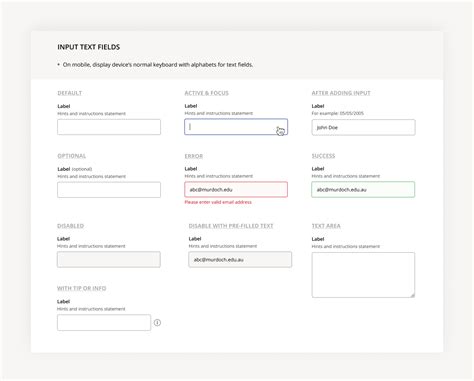The height and width of the screenshot is (381, 474).
Task: Click the disabled pre-filled email input
Action: point(240,259)
